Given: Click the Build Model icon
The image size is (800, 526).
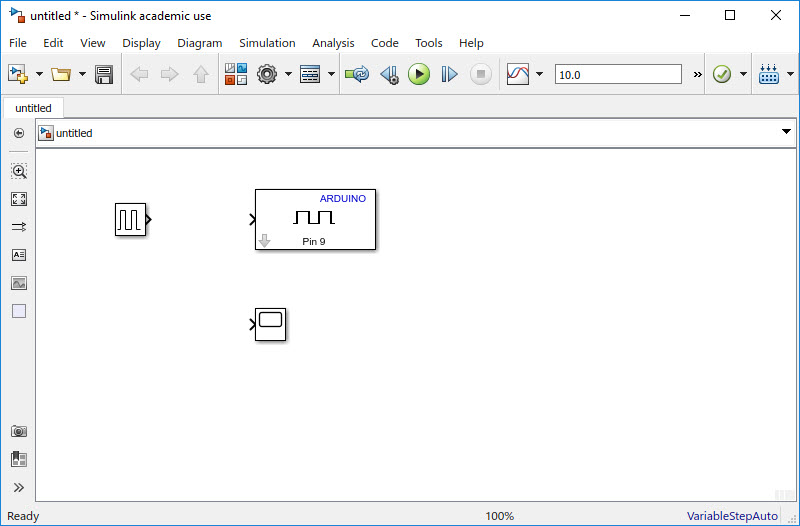Looking at the screenshot, I should (769, 74).
